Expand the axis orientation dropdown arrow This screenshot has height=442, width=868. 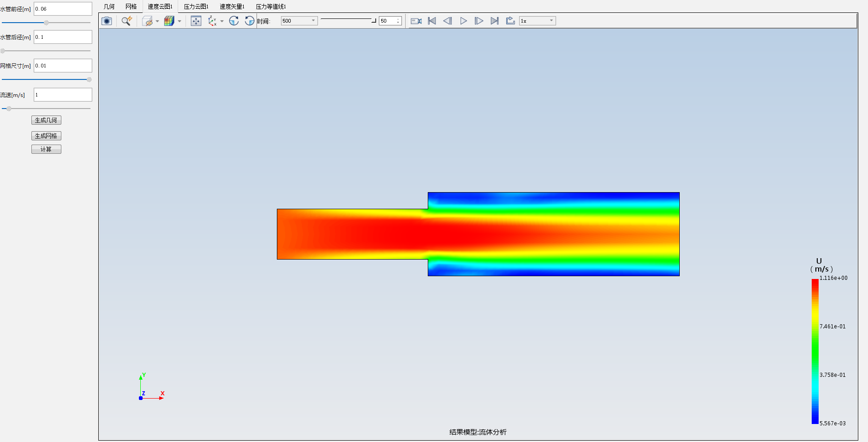tap(222, 21)
